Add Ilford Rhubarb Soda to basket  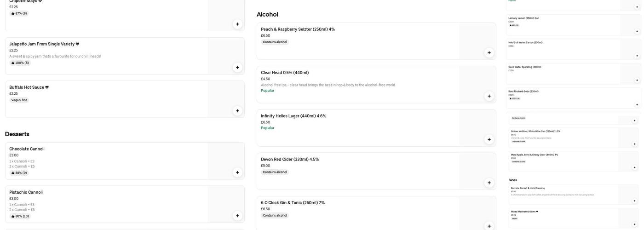pos(637,104)
